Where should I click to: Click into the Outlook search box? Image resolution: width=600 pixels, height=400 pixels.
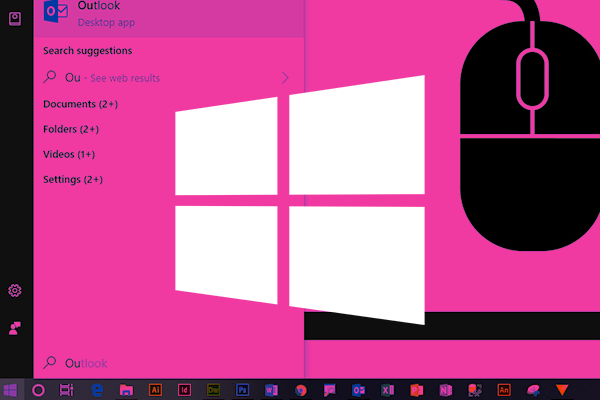click(x=169, y=363)
